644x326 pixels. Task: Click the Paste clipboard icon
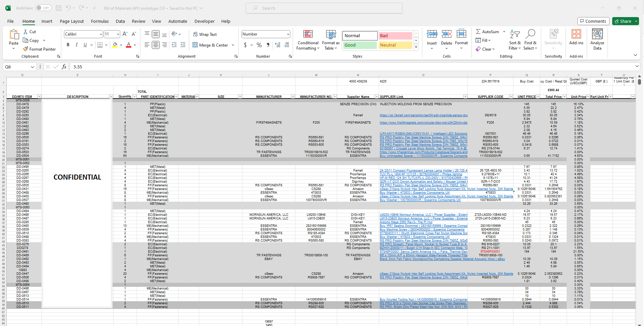pos(14,35)
